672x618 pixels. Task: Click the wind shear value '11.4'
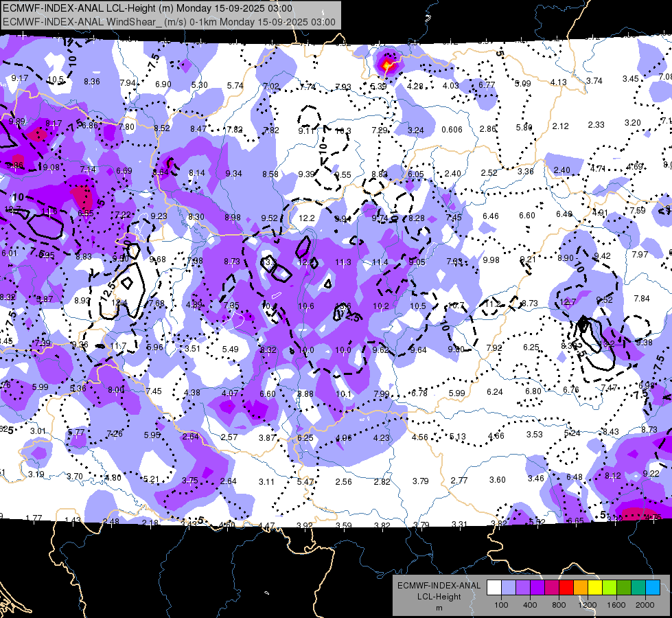[380, 262]
